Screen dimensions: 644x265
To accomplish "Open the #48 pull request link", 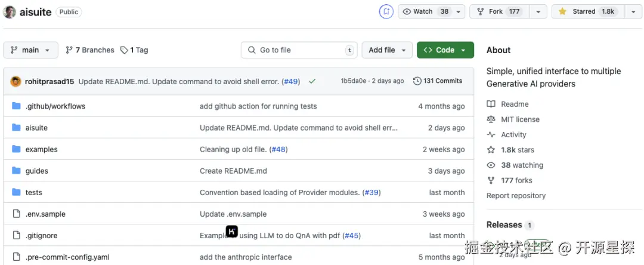I will coord(278,149).
